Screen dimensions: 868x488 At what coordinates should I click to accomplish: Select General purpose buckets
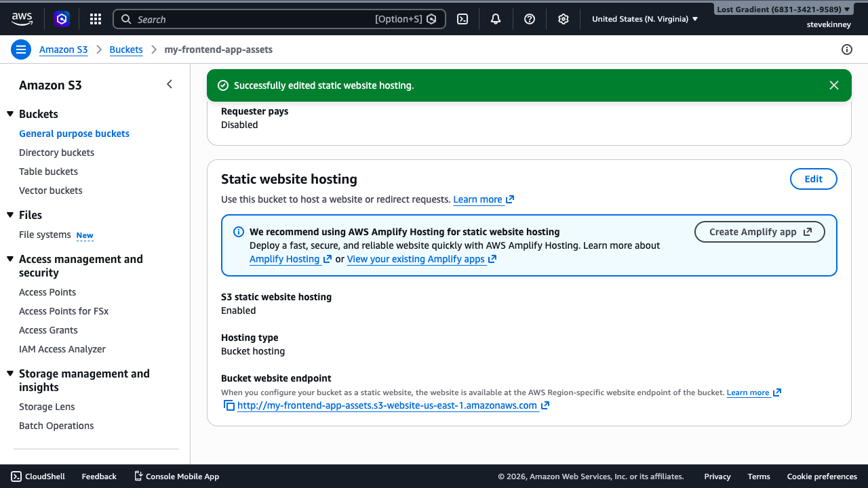[74, 134]
